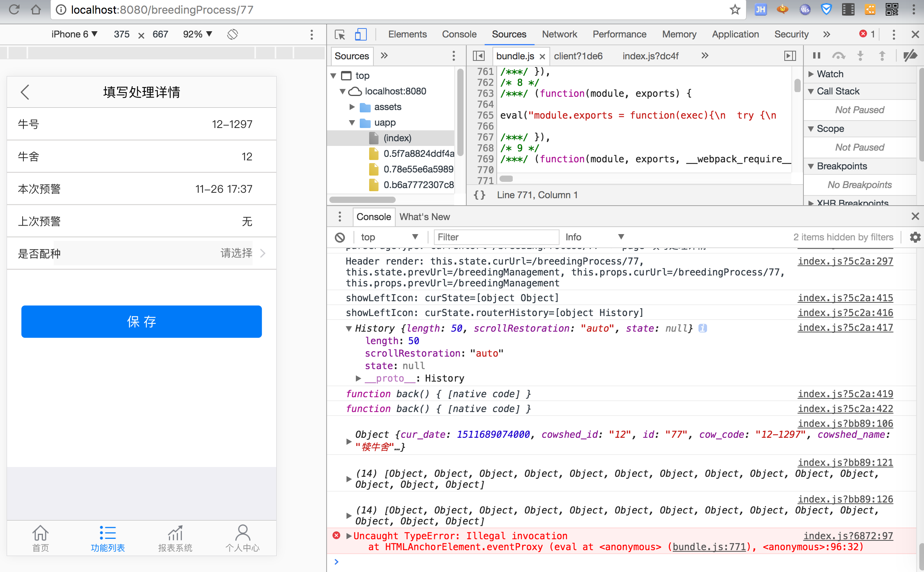Open the index.js?5c2a:297 source link
The width and height of the screenshot is (924, 572).
point(845,261)
